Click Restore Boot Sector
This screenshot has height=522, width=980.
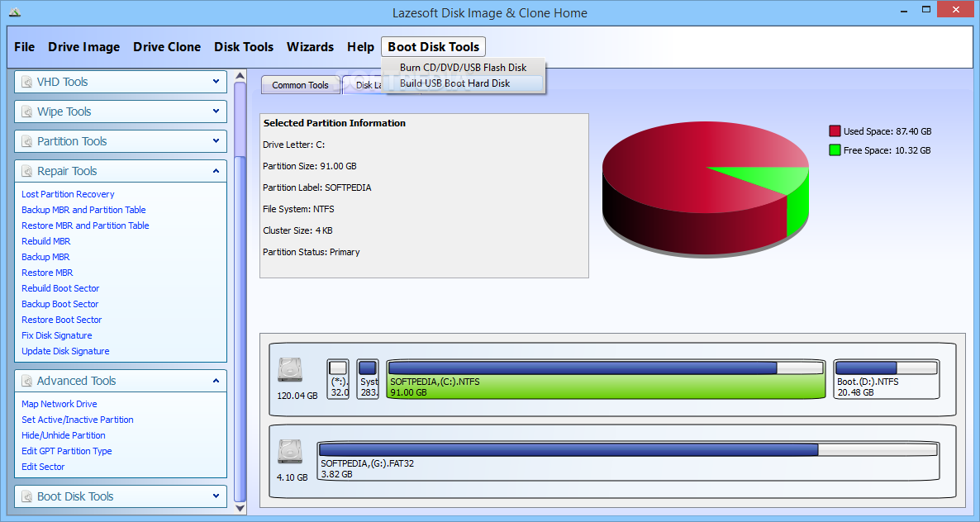tap(61, 320)
